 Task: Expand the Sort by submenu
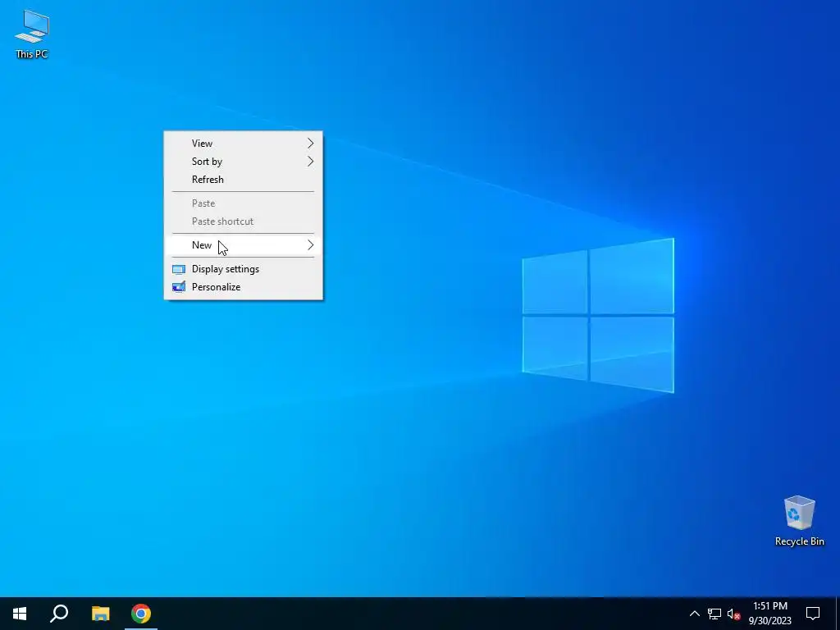coord(243,162)
